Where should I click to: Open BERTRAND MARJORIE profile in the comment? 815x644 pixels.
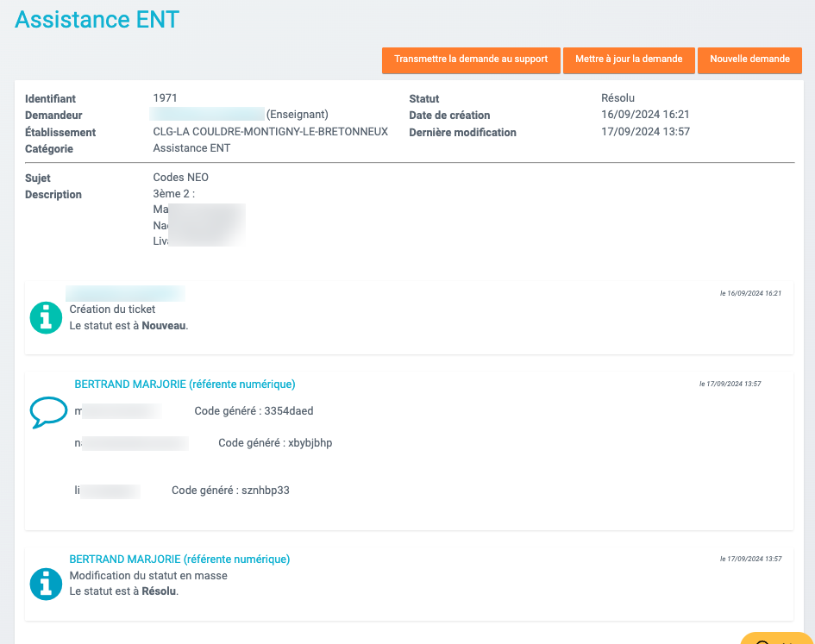(x=185, y=385)
